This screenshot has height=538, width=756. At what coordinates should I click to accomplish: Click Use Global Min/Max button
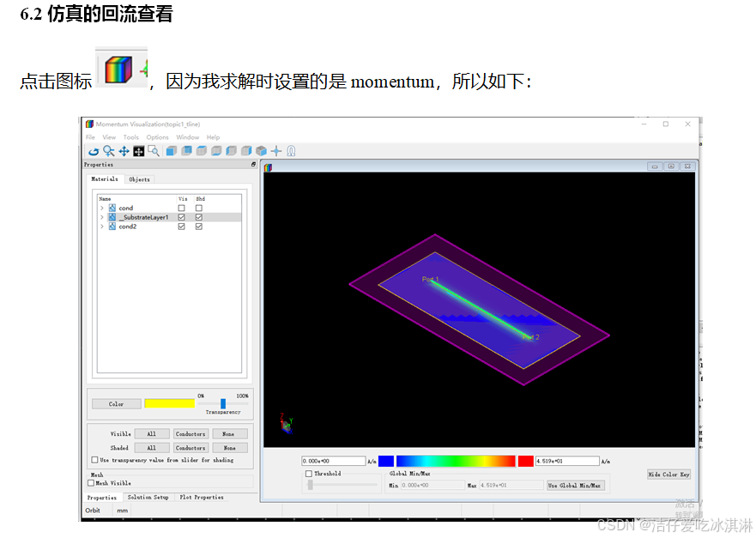click(x=573, y=485)
